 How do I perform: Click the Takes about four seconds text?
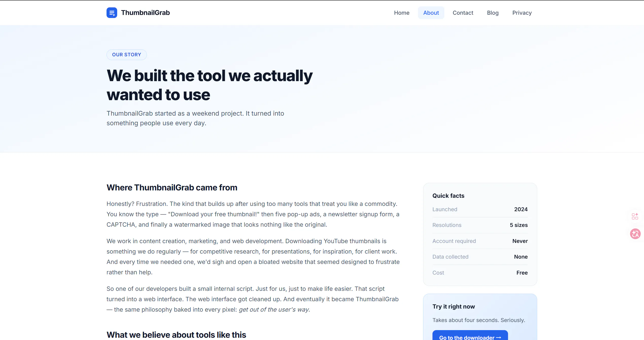coord(479,320)
